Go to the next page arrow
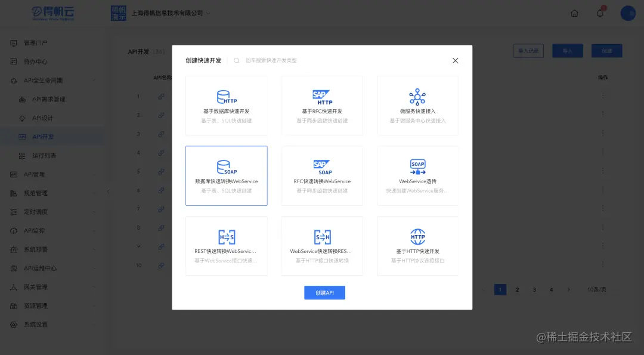This screenshot has height=355, width=644. click(x=568, y=290)
